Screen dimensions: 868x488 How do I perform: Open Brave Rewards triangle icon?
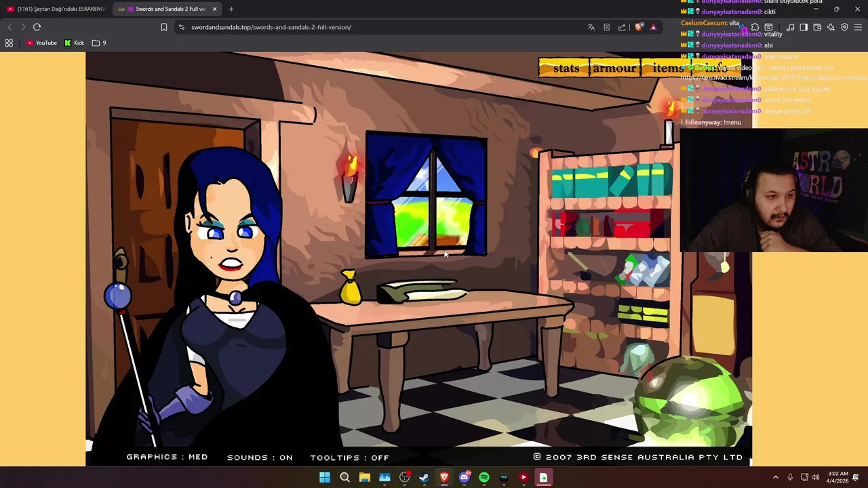tap(653, 27)
